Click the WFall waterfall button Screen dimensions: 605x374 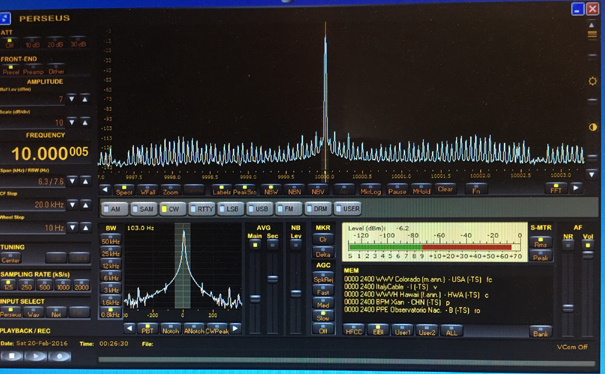(148, 190)
